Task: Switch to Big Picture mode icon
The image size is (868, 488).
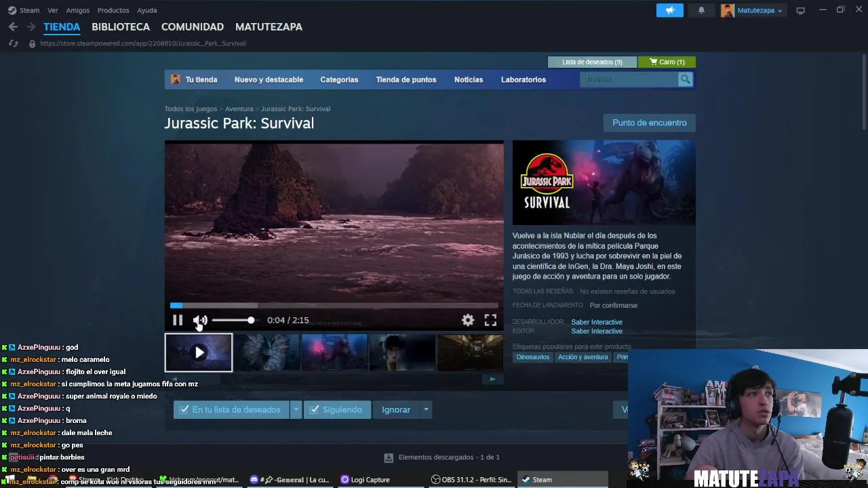Action: tap(800, 10)
